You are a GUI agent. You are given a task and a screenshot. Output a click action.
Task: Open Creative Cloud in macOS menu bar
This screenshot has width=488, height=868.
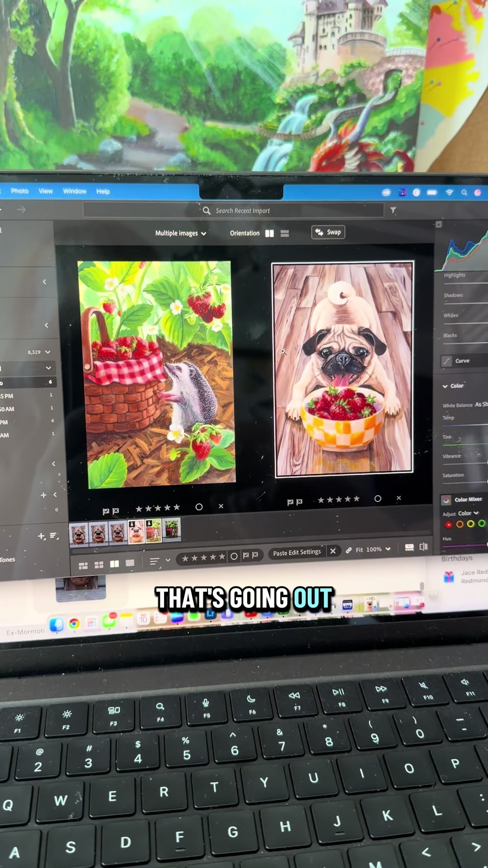coord(386,192)
